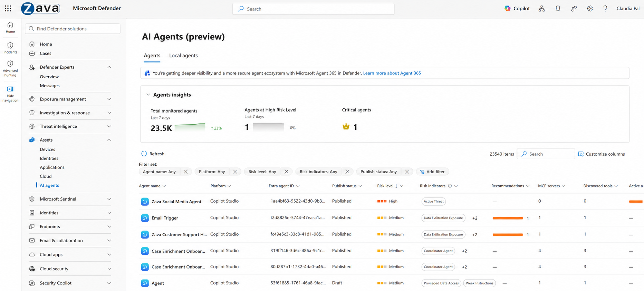Viewport: 644px width, 291px height.
Task: Open the app launcher waffle icon
Action: [x=8, y=9]
